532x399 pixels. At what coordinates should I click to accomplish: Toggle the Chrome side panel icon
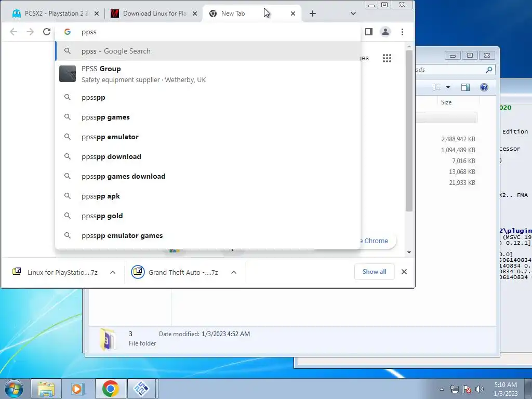click(369, 32)
